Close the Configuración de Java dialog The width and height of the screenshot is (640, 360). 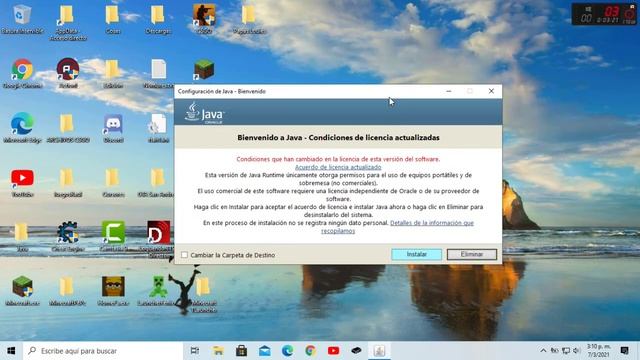(491, 91)
